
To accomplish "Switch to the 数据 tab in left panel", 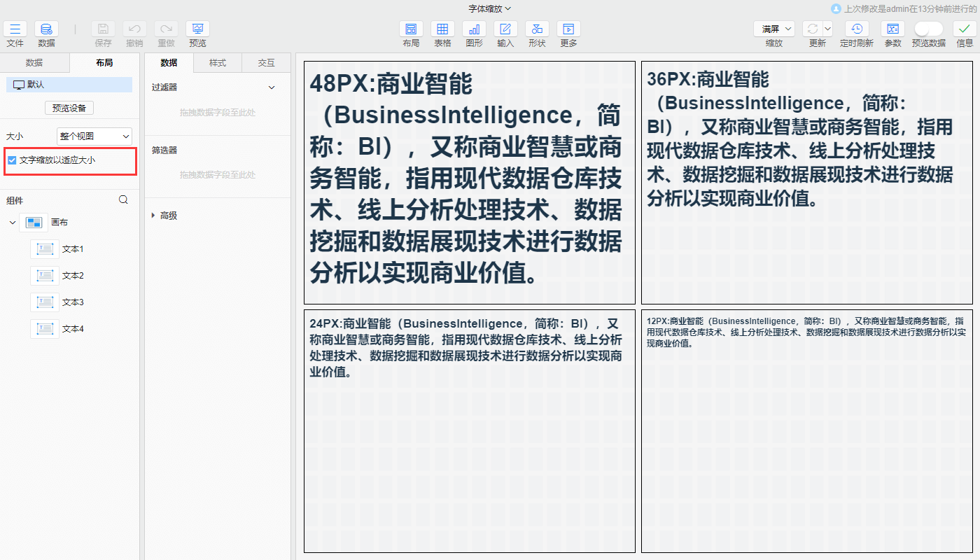I will tap(34, 63).
